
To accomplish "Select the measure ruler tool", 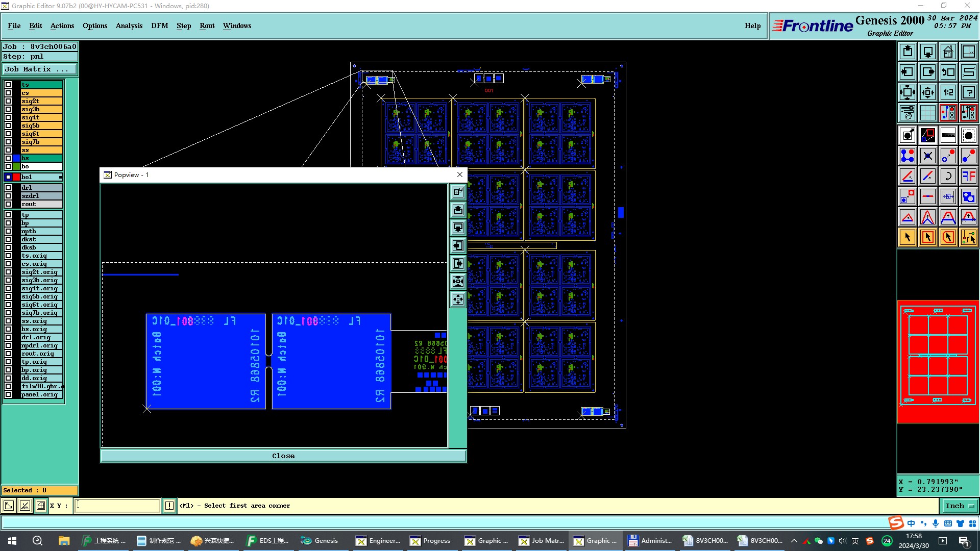I will pos(948,135).
